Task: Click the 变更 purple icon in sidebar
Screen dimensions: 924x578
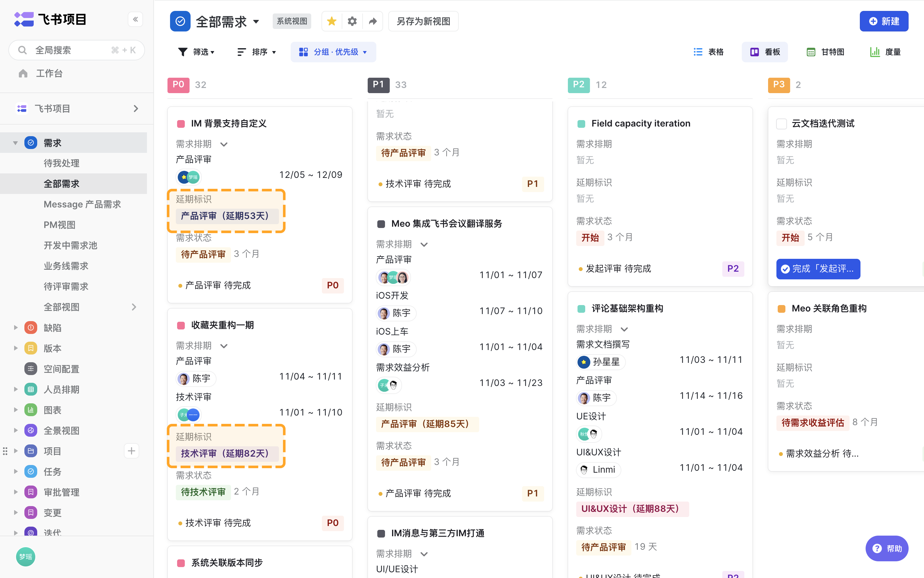Action: (x=31, y=512)
